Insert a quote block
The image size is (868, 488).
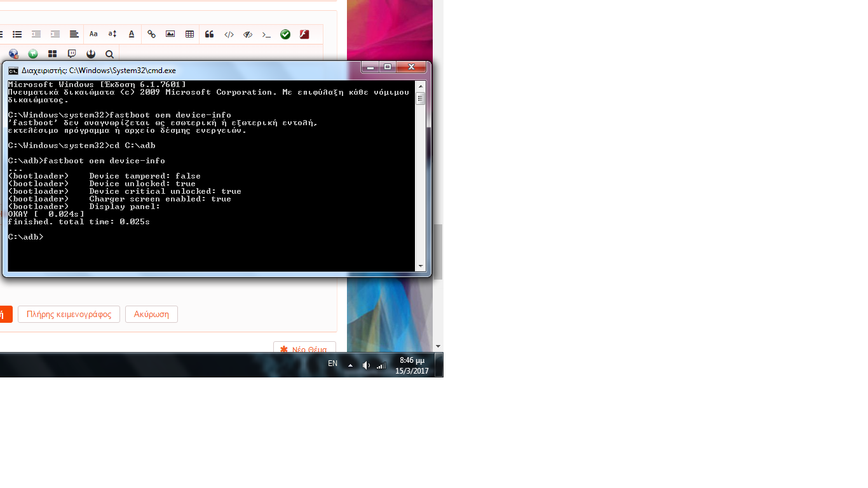209,34
